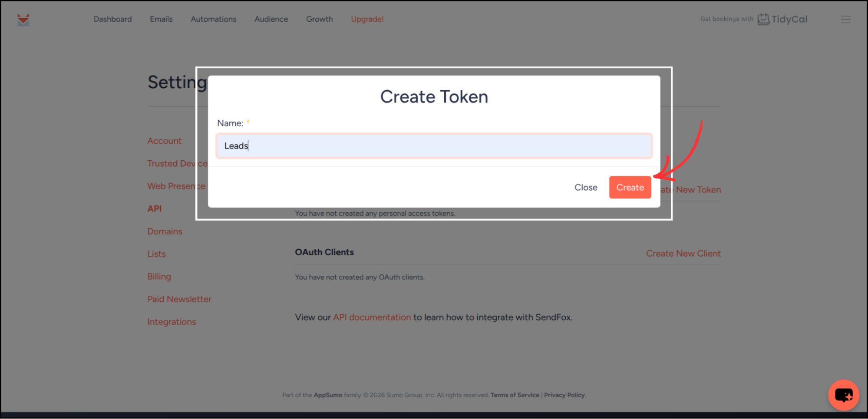Click the Upgrade! link
Image resolution: width=868 pixels, height=419 pixels.
367,19
